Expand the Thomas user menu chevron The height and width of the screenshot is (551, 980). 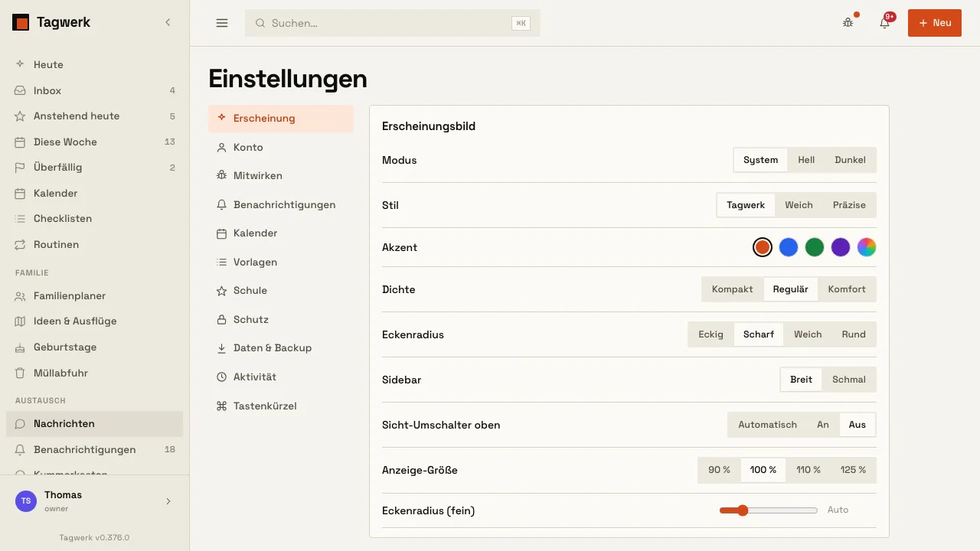(x=168, y=501)
